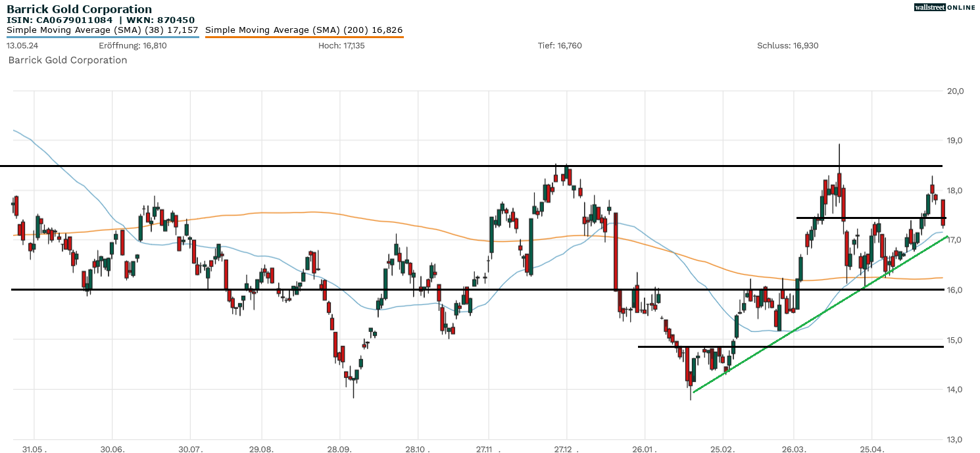Click the Hoch: 17,135 header field

[343, 46]
